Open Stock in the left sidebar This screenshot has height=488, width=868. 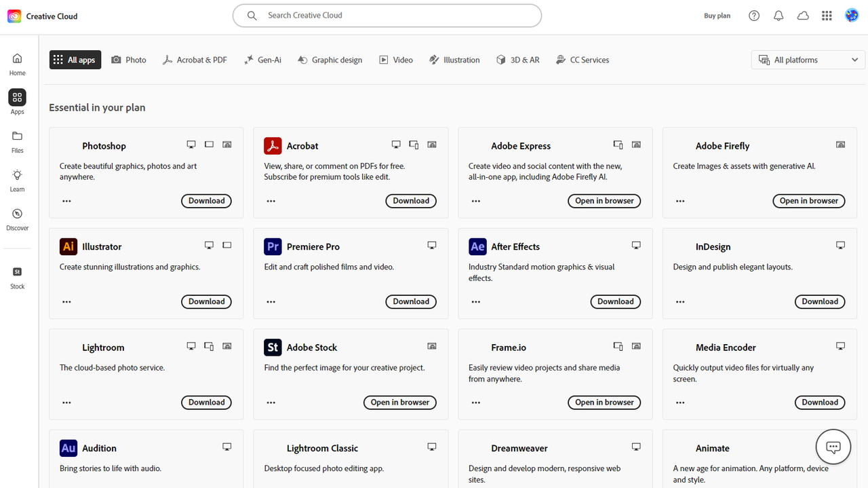[18, 277]
